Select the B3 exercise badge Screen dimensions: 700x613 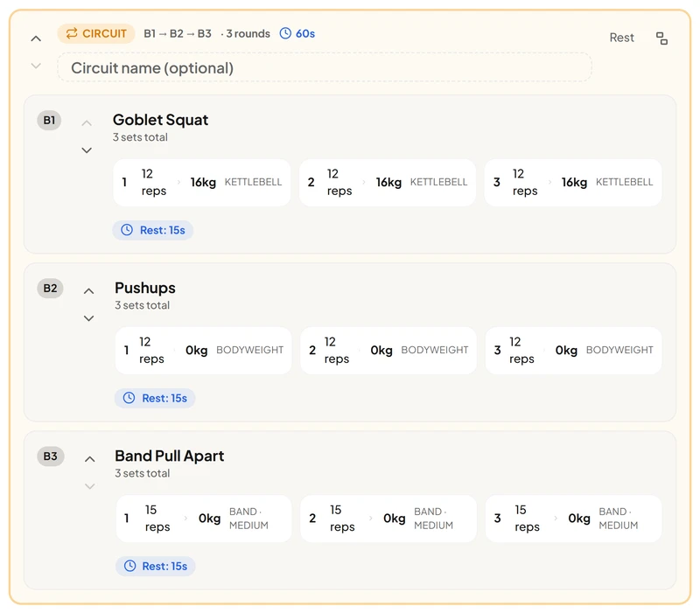51,456
